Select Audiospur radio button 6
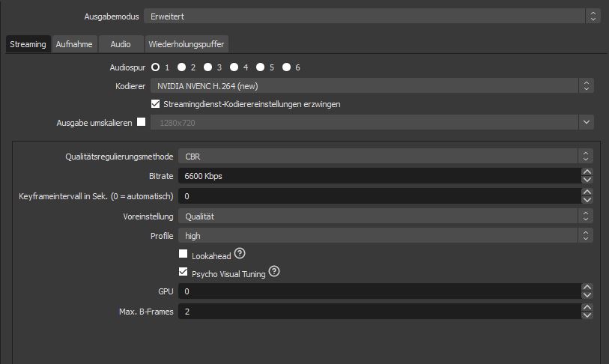This screenshot has height=364, width=609. tap(286, 67)
